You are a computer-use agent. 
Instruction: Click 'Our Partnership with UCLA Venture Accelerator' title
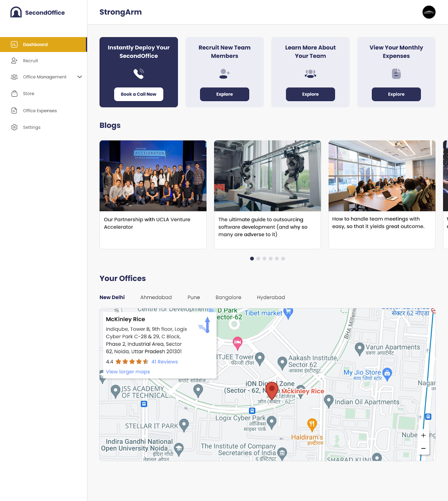coord(147,223)
